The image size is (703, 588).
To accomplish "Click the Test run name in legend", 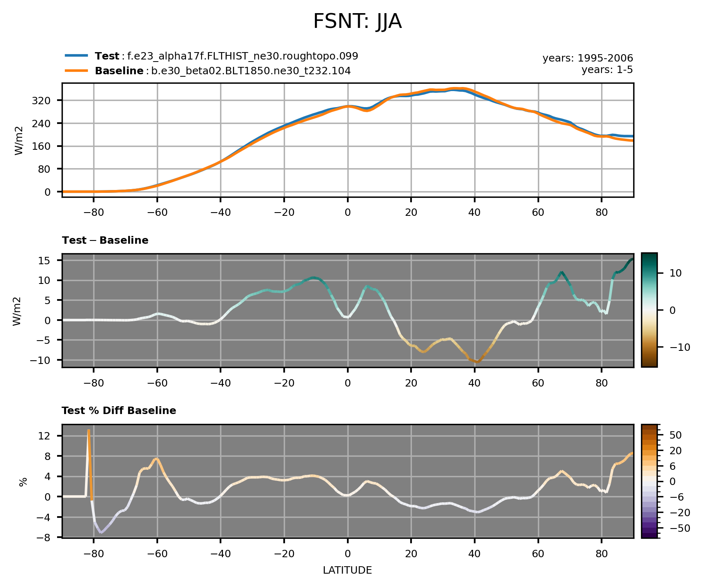I will tap(243, 56).
